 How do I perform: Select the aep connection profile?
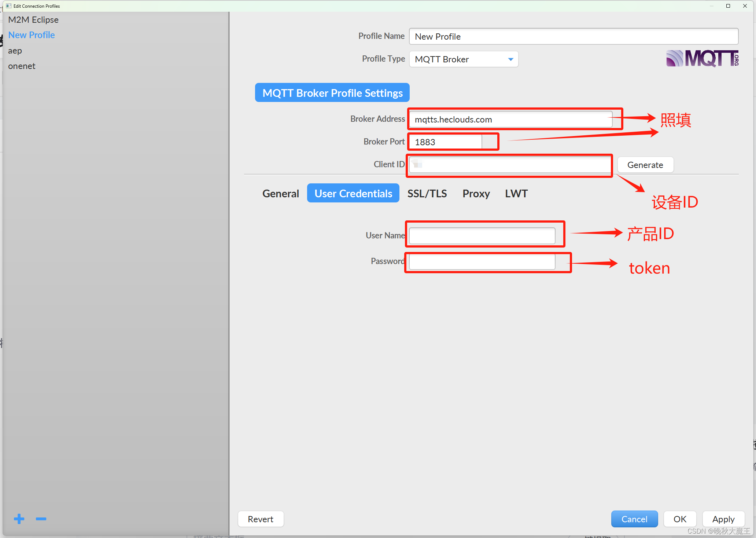pyautogui.click(x=15, y=51)
